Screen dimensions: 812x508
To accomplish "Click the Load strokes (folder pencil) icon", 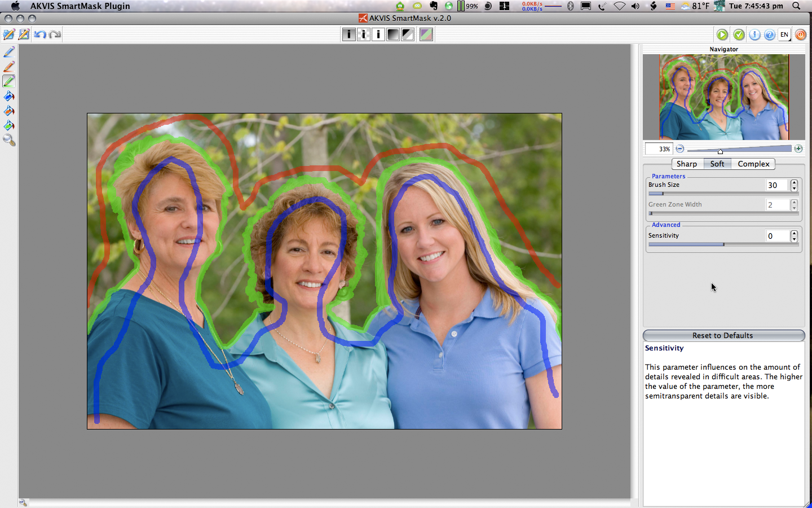I will (9, 34).
